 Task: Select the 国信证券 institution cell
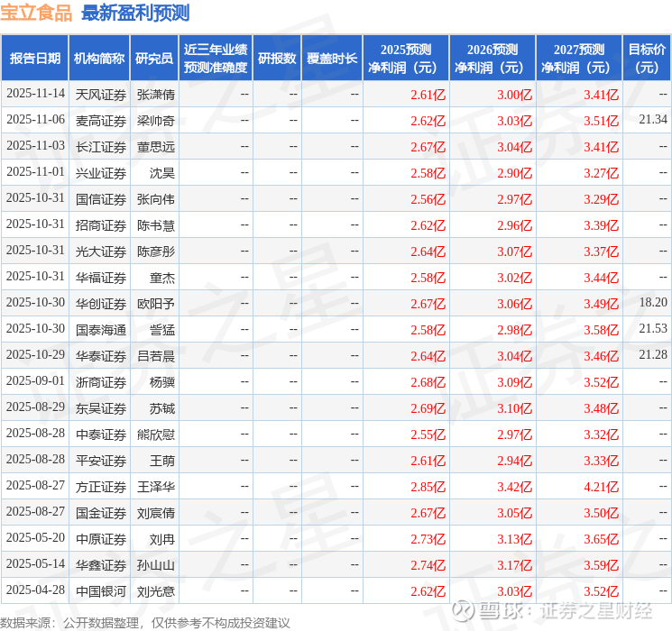click(101, 199)
